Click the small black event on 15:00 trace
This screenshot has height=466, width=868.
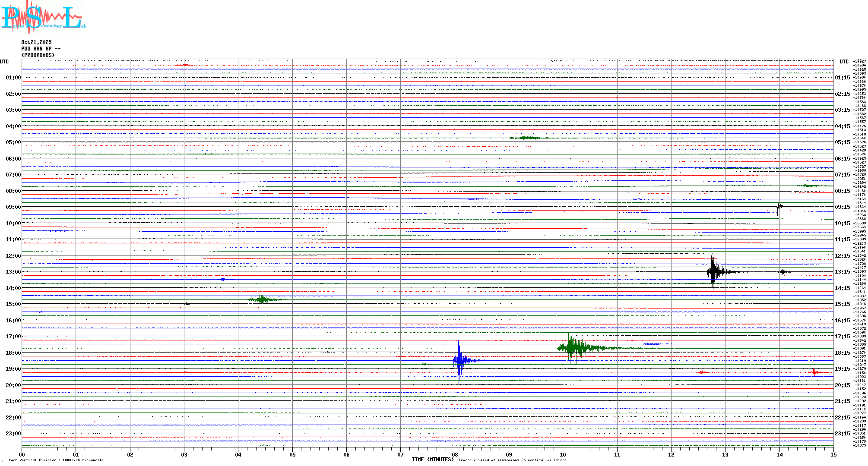[x=187, y=304]
